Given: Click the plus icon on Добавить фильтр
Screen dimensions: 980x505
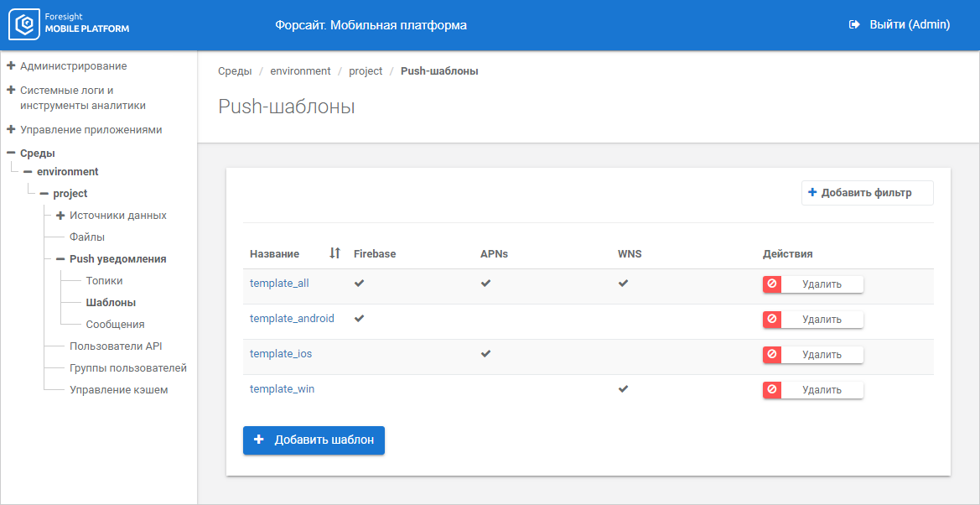Looking at the screenshot, I should [811, 193].
